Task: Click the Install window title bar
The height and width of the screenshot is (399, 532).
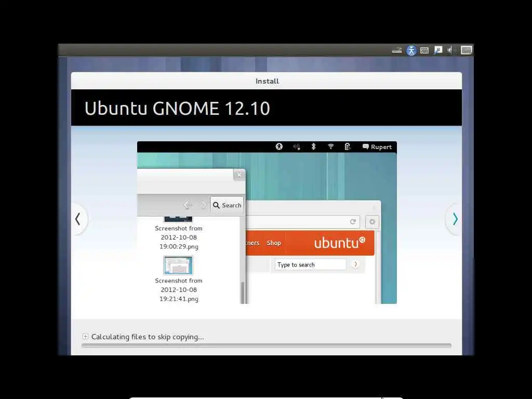Action: point(267,81)
